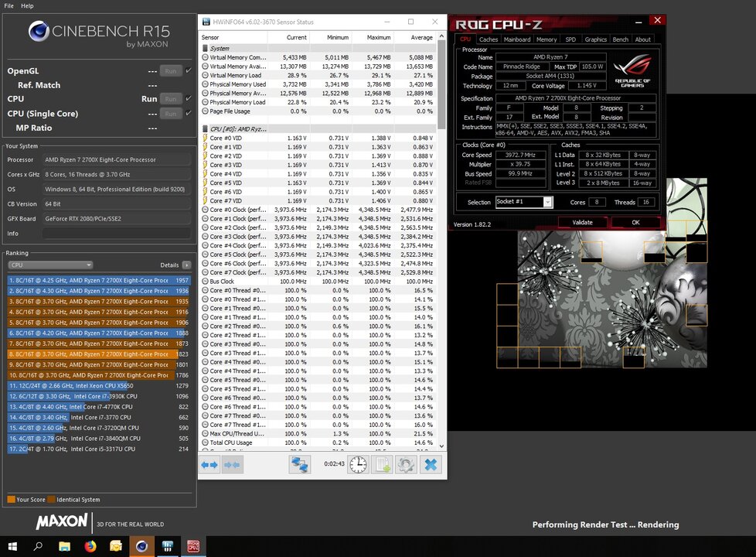The image size is (756, 557).
Task: Click the Validate button in CPU-Z
Action: coord(582,223)
